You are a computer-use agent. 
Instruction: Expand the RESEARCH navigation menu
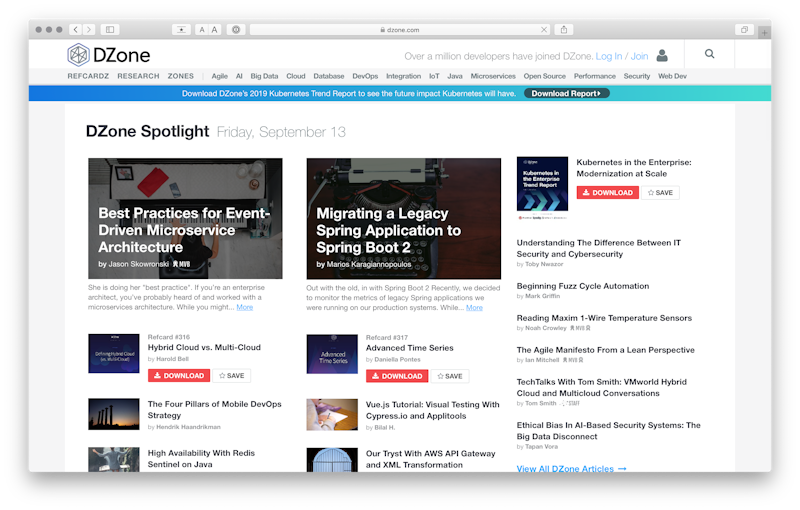[138, 76]
